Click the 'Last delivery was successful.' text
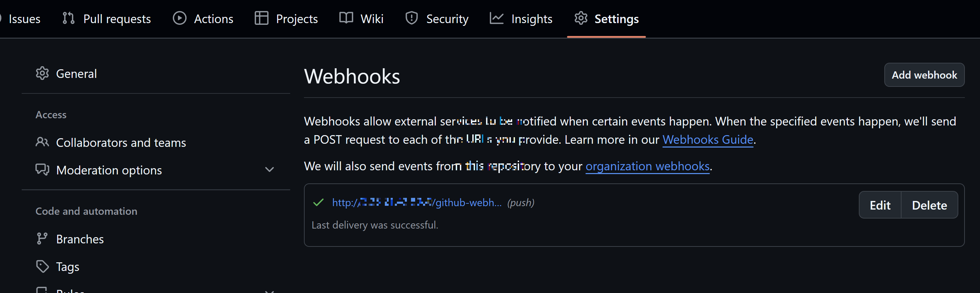This screenshot has width=980, height=293. 375,225
